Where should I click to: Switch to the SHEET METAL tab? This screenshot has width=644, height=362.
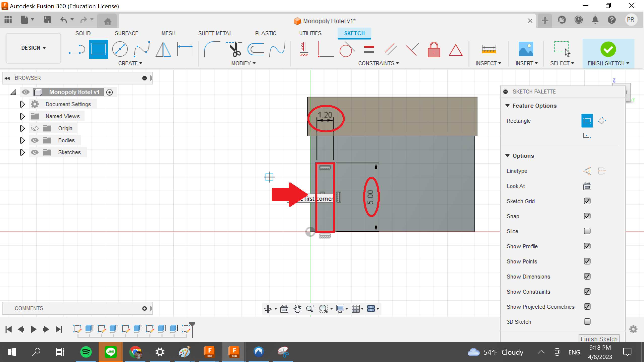point(215,33)
